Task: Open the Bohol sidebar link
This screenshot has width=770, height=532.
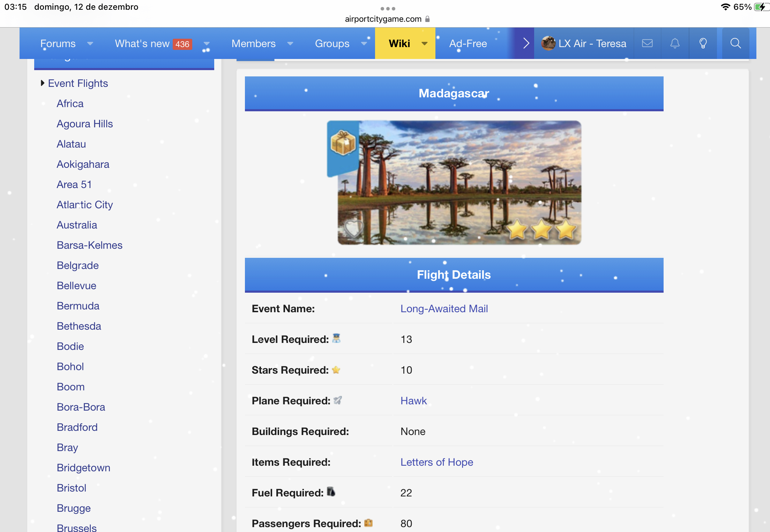Action: (70, 367)
